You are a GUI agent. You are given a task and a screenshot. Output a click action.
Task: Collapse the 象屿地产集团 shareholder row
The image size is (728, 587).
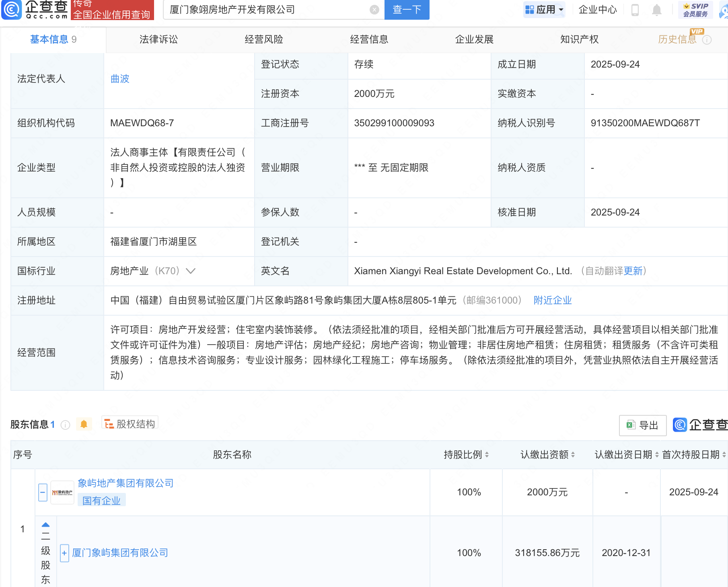(x=43, y=493)
